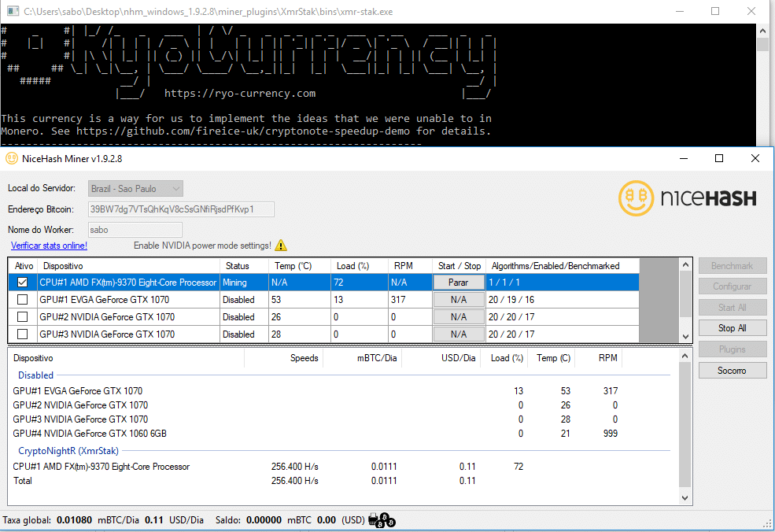Click the Endereço Bitcoin address field
The height and width of the screenshot is (532, 775).
click(x=181, y=209)
